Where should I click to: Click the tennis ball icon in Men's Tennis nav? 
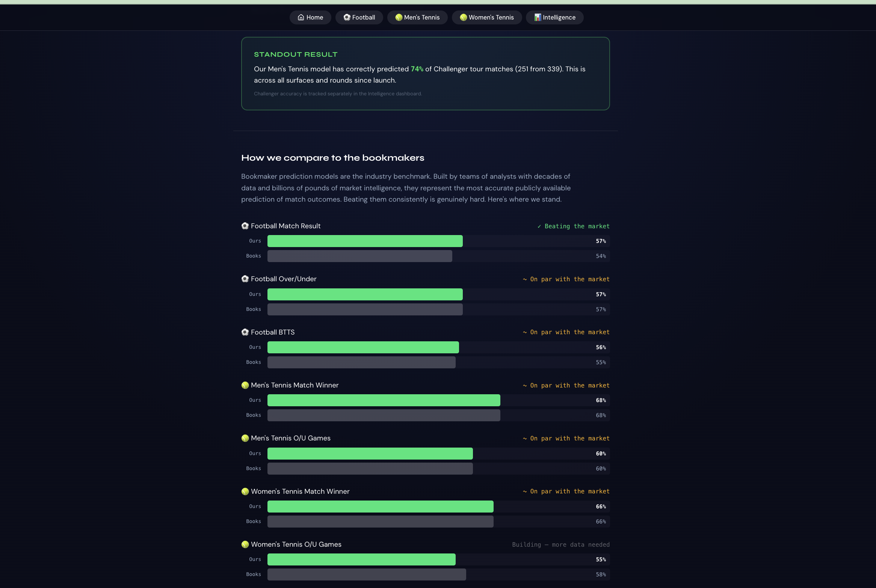[399, 17]
